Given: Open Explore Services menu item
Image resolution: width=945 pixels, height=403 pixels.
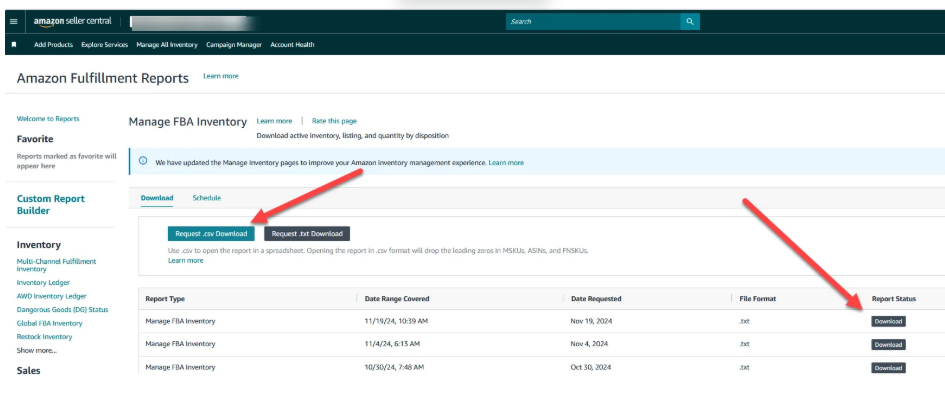Looking at the screenshot, I should coord(105,45).
